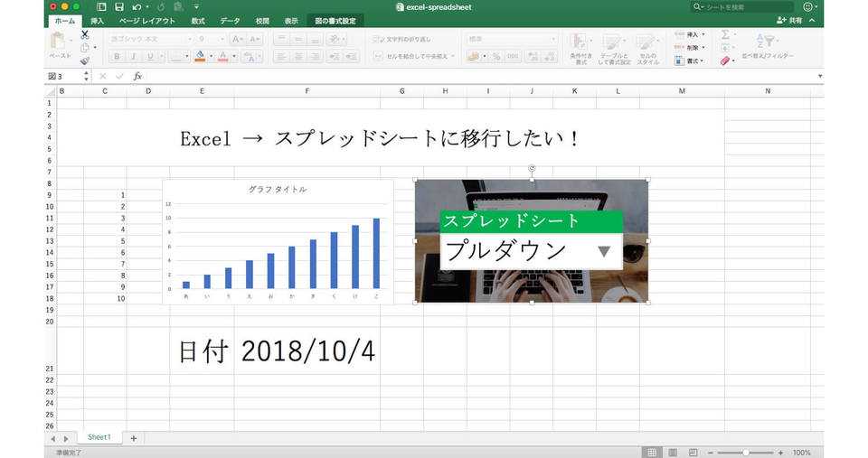The width and height of the screenshot is (868, 458).
Task: Click the Undo arrow icon
Action: tap(136, 6)
